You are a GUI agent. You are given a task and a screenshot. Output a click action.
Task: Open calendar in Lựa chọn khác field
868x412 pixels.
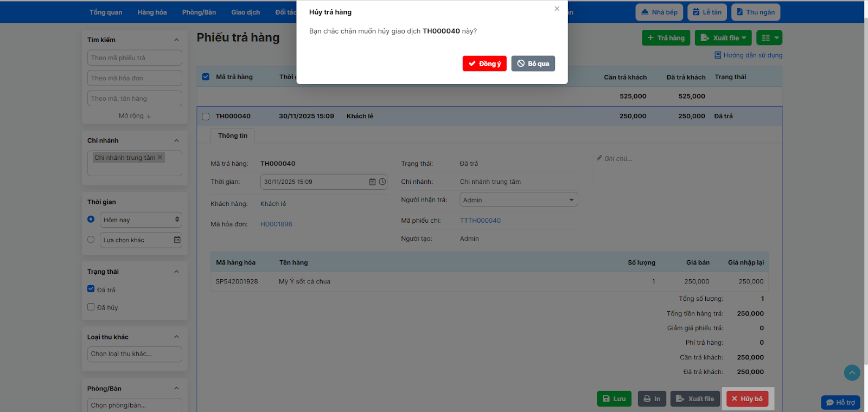177,240
